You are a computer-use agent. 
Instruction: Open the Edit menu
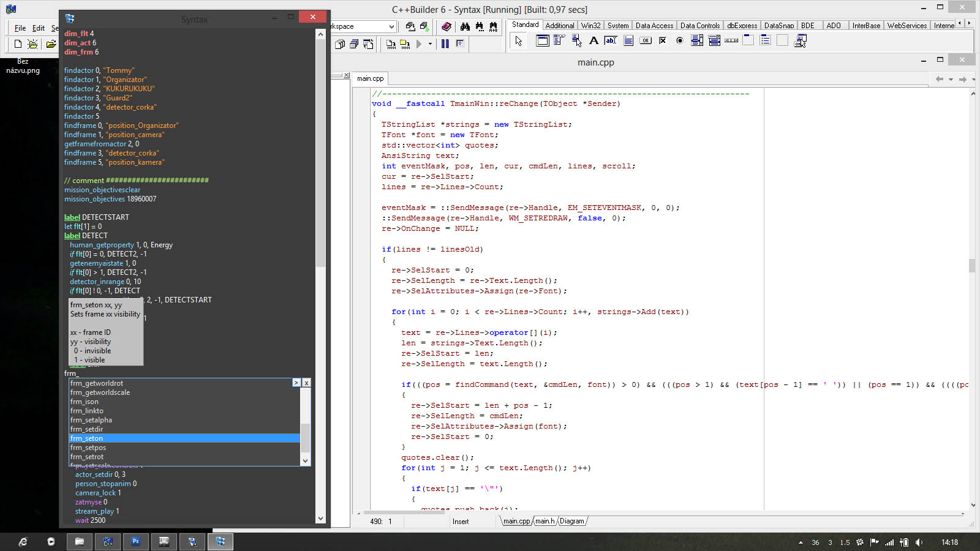[x=39, y=28]
